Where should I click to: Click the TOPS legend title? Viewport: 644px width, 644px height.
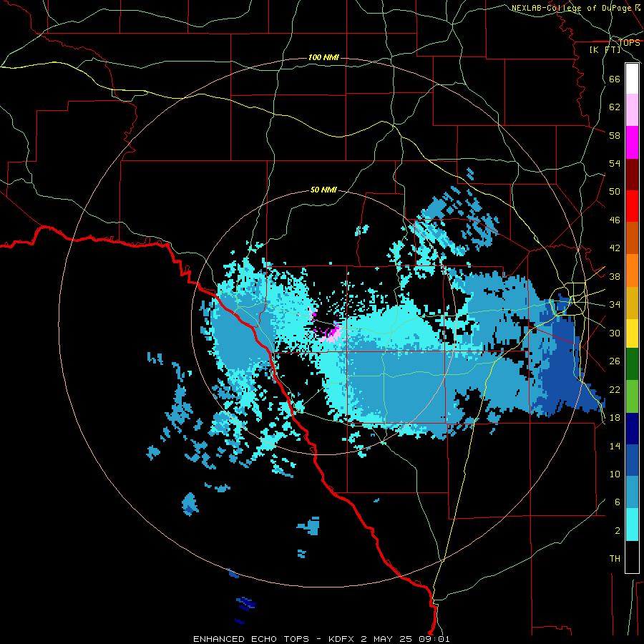(629, 43)
